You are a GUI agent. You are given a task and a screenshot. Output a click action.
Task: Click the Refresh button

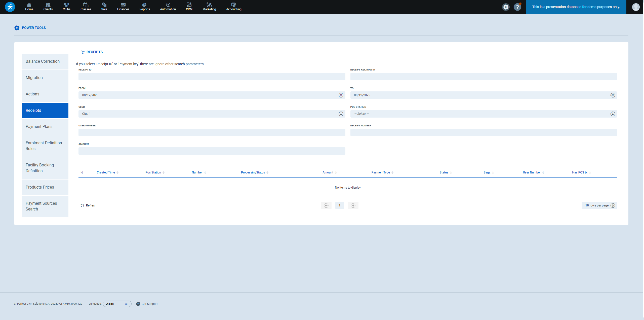pos(89,205)
